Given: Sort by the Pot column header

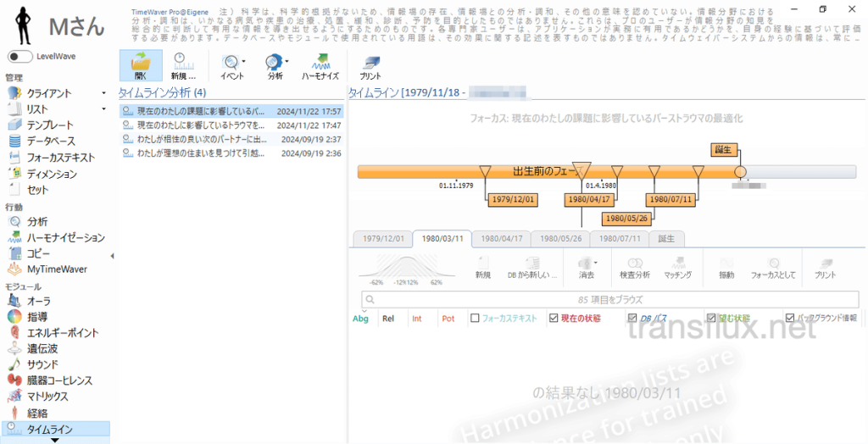Looking at the screenshot, I should point(448,319).
